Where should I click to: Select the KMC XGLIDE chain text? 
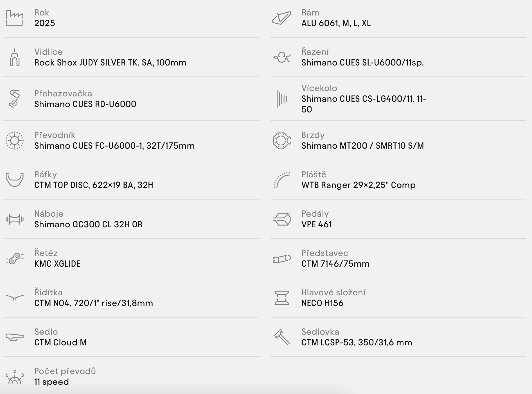tap(57, 264)
